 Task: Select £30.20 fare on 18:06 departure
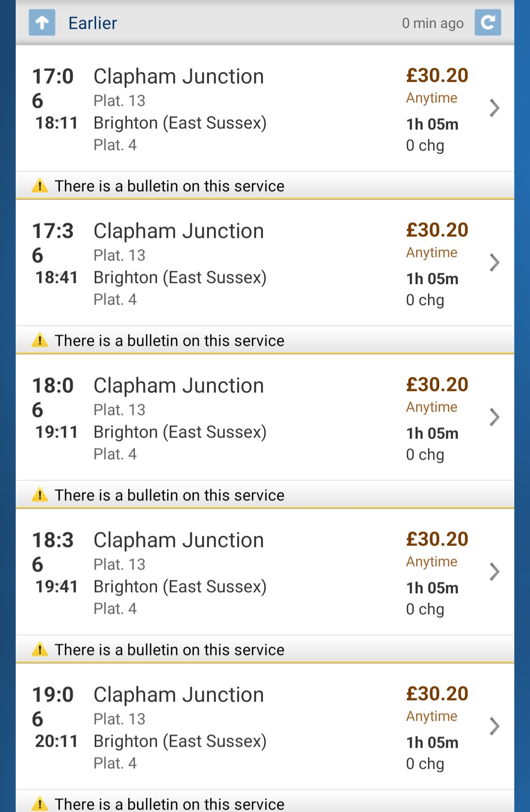[437, 384]
